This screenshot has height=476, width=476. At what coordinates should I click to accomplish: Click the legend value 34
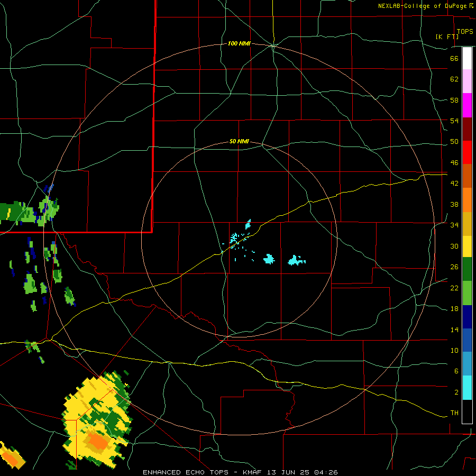454,225
